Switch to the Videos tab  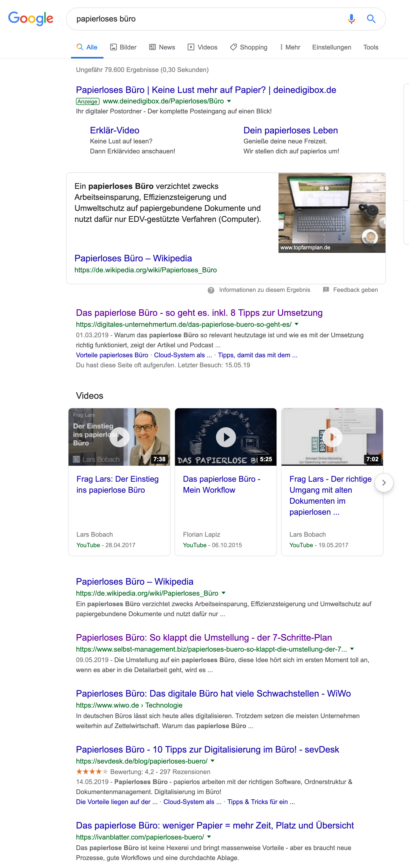click(x=203, y=47)
